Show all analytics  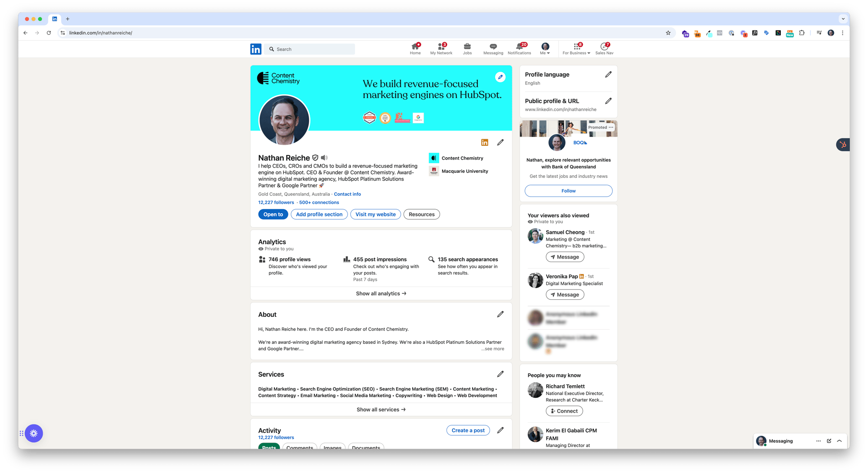381,293
